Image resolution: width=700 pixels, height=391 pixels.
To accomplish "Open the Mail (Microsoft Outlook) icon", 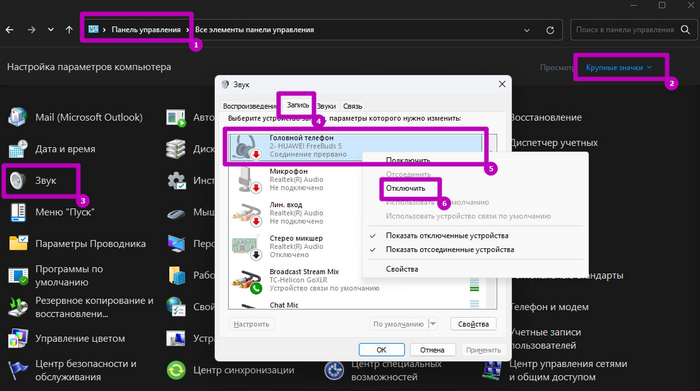I will click(17, 117).
